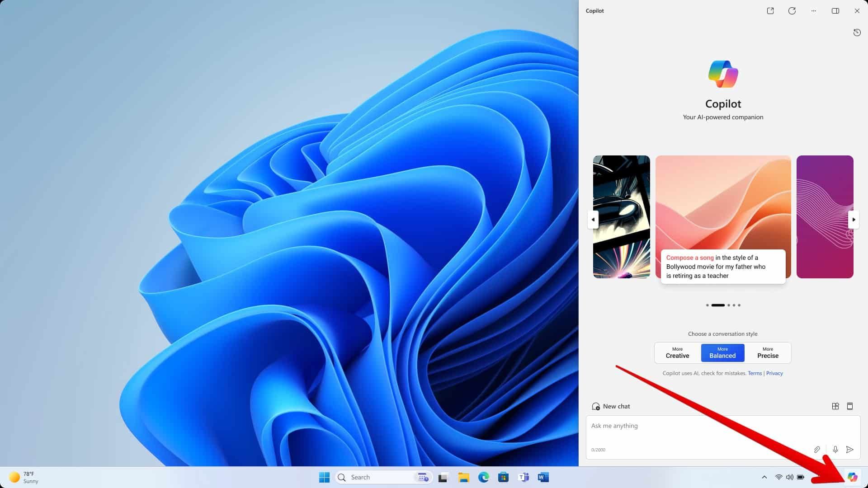The height and width of the screenshot is (488, 868).
Task: Show previous suggestion with left carousel arrow
Action: tap(593, 220)
